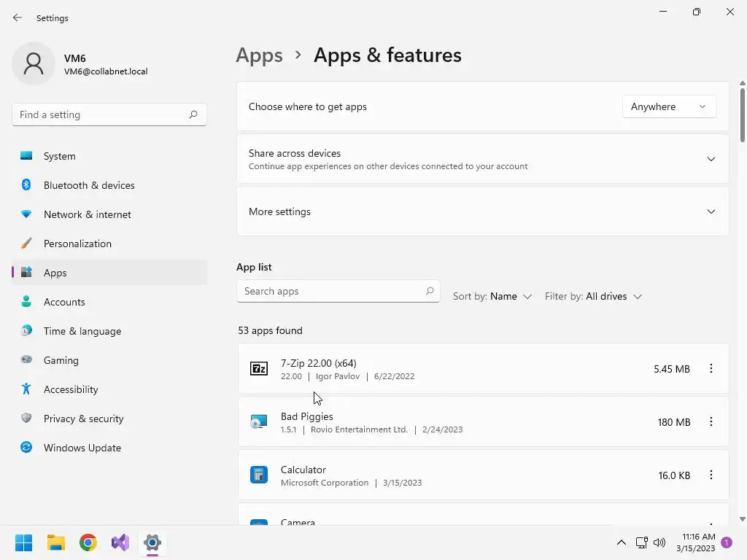Open more options for Bad Piggies

[711, 422]
